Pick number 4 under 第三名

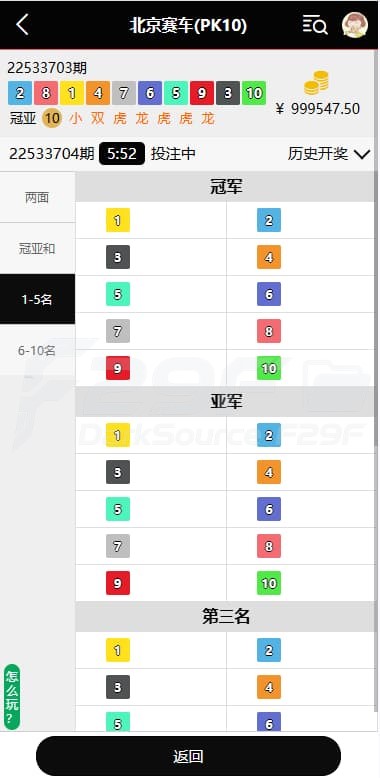click(x=269, y=687)
